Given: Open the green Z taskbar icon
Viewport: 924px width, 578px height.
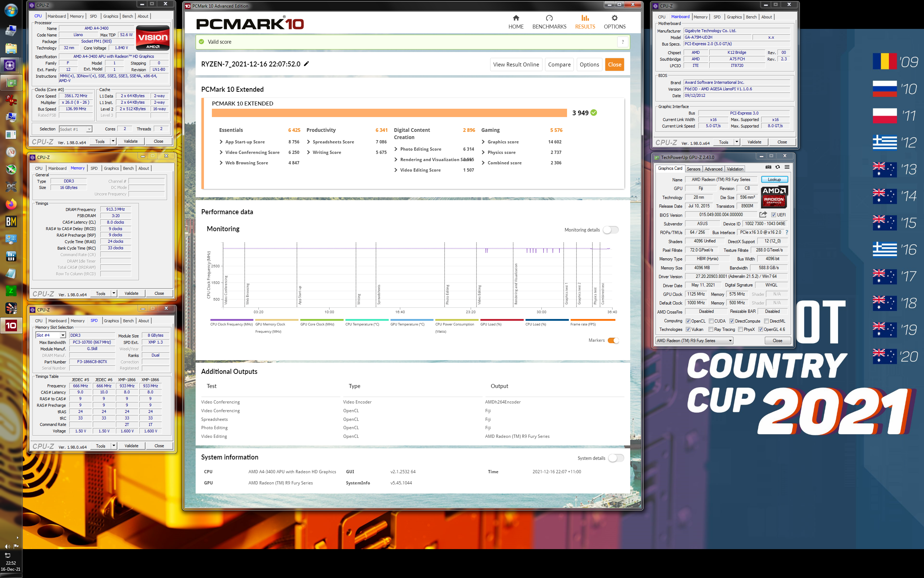Looking at the screenshot, I should 11,291.
